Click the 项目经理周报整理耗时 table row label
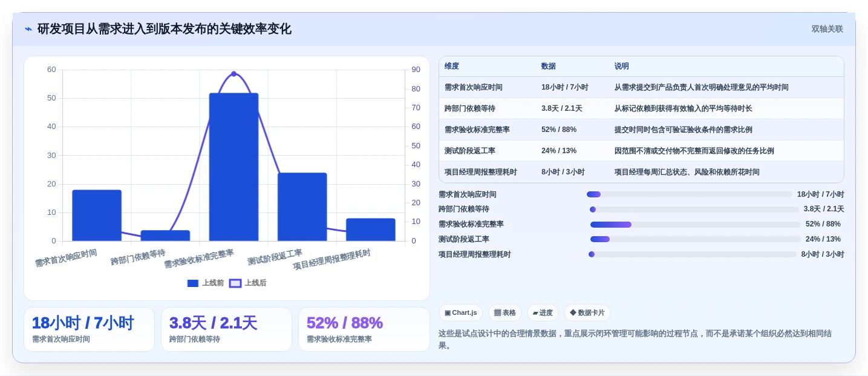Image resolution: width=868 pixels, height=376 pixels. 481,173
